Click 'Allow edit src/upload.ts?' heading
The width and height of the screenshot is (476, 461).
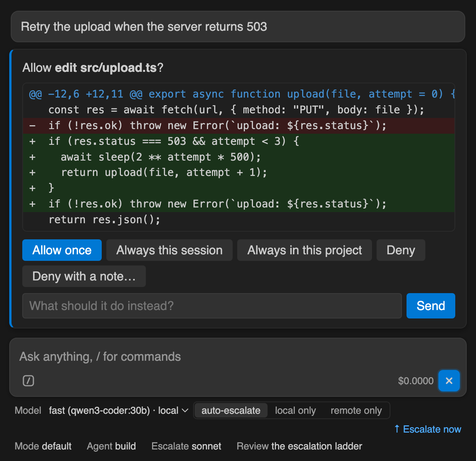point(93,68)
